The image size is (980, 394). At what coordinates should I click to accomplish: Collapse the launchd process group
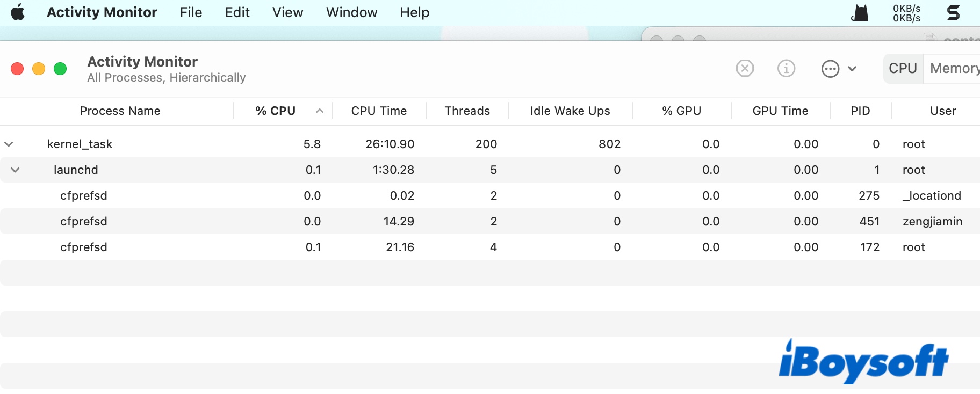pos(16,170)
